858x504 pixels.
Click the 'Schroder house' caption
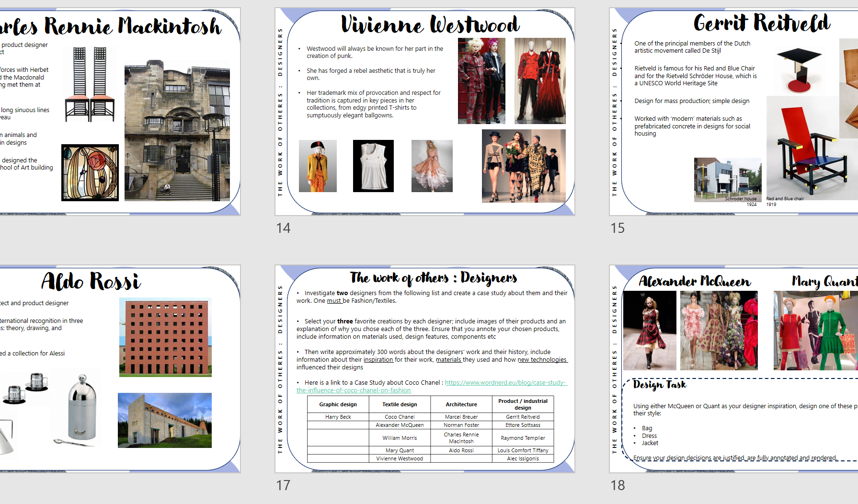pyautogui.click(x=741, y=198)
